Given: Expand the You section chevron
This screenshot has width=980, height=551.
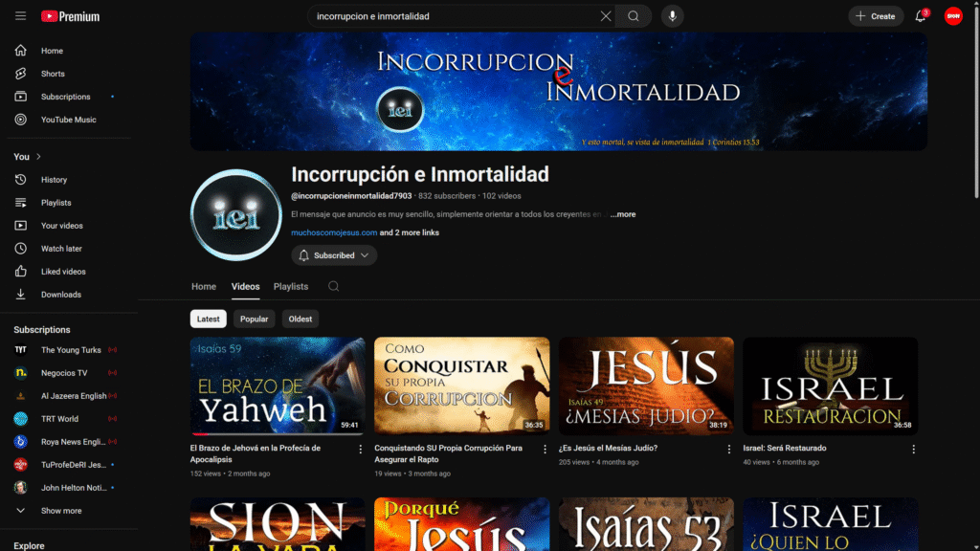Looking at the screenshot, I should (x=38, y=157).
